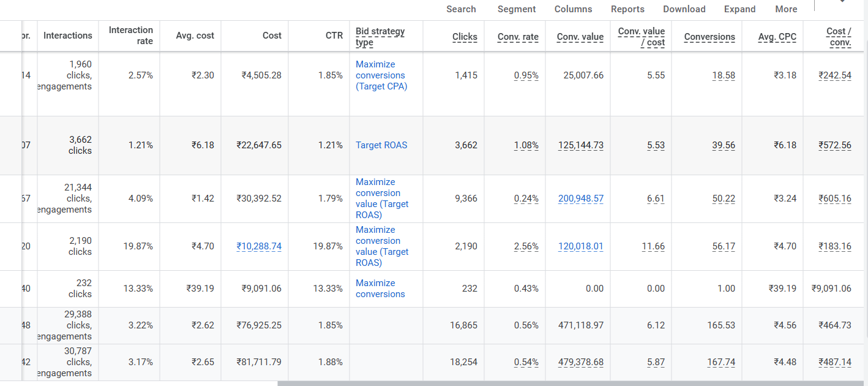Open Maximize conversions (Target CPA) link
Image resolution: width=868 pixels, height=386 pixels.
coord(381,75)
